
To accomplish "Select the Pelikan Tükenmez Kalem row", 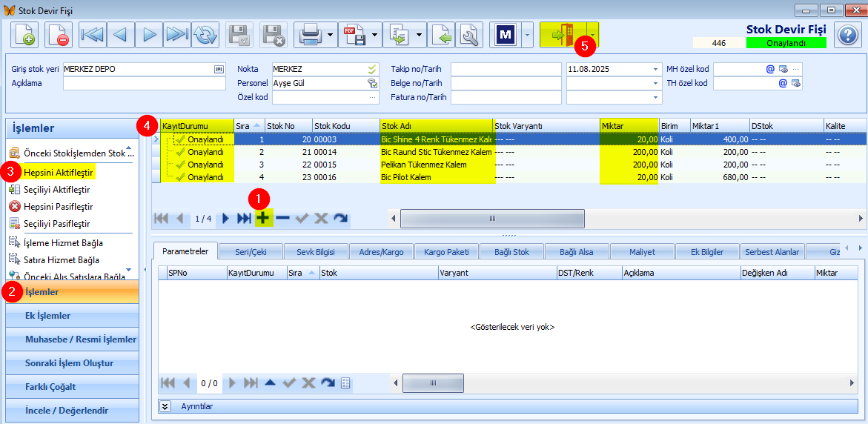I will (436, 165).
